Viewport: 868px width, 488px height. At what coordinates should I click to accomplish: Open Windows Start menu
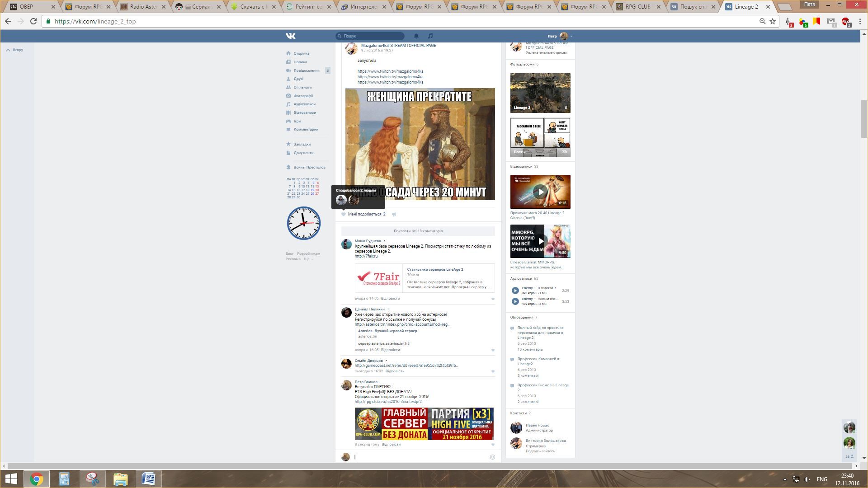click(x=11, y=479)
